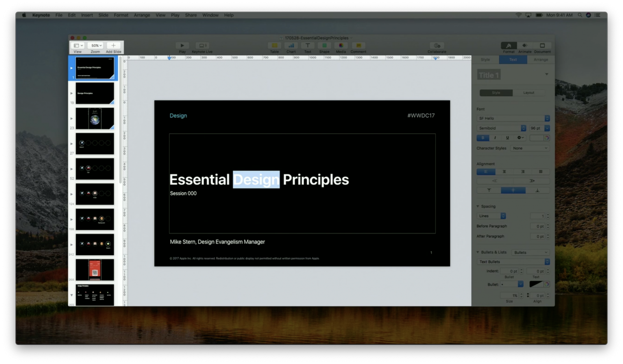This screenshot has height=364, width=623.
Task: Open the Window menu
Action: tap(210, 15)
